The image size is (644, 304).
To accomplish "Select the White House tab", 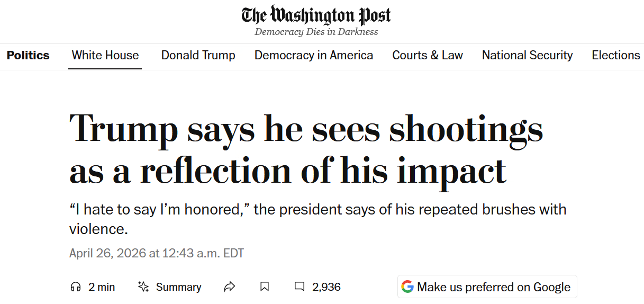I will pos(105,55).
